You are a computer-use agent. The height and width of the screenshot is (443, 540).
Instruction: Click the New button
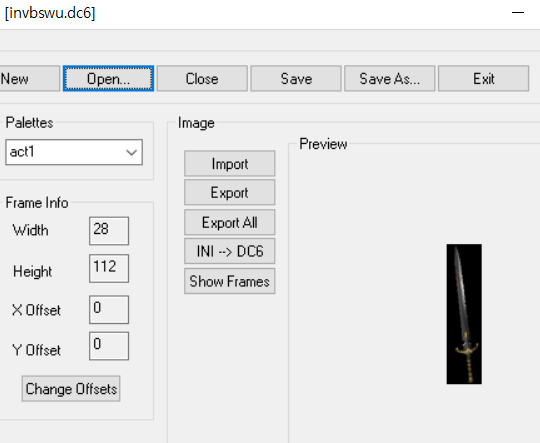[x=30, y=79]
